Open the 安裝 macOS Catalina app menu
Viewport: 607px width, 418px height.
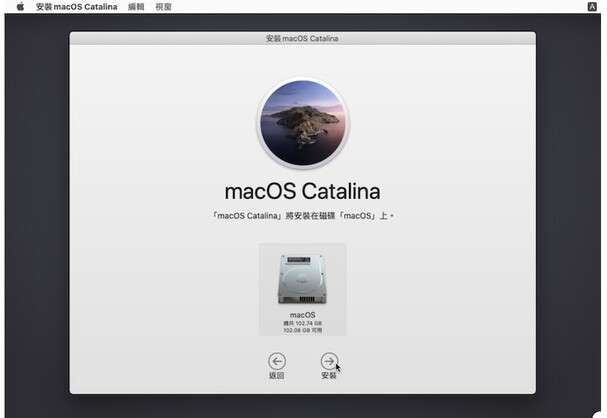point(76,7)
